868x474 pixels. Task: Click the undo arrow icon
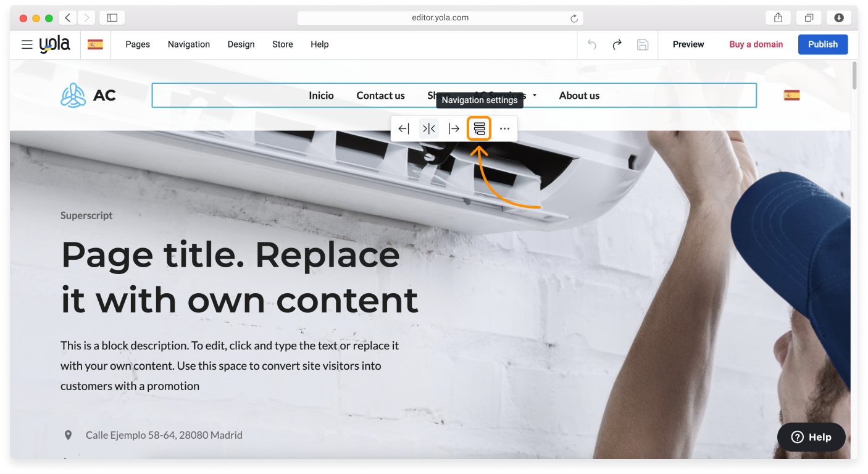(x=591, y=44)
